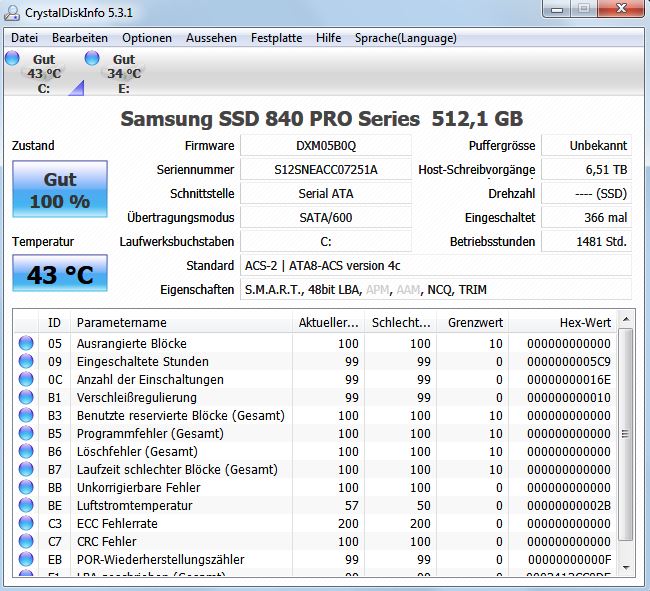
Task: Click status orb for Programmfehler (Gesamt)
Action: (26, 433)
